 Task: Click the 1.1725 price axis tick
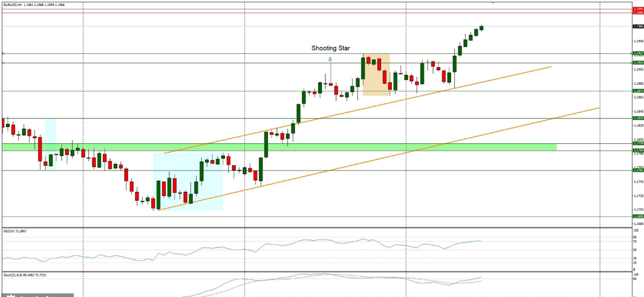point(638,195)
